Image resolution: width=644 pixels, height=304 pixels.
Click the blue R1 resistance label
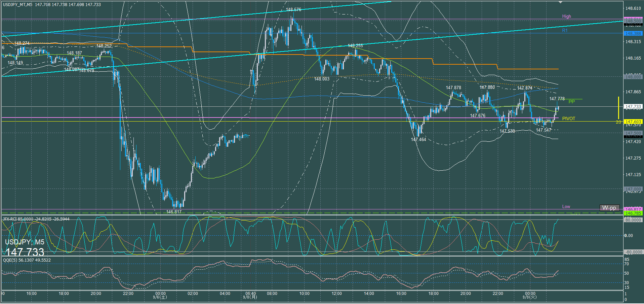(x=565, y=31)
